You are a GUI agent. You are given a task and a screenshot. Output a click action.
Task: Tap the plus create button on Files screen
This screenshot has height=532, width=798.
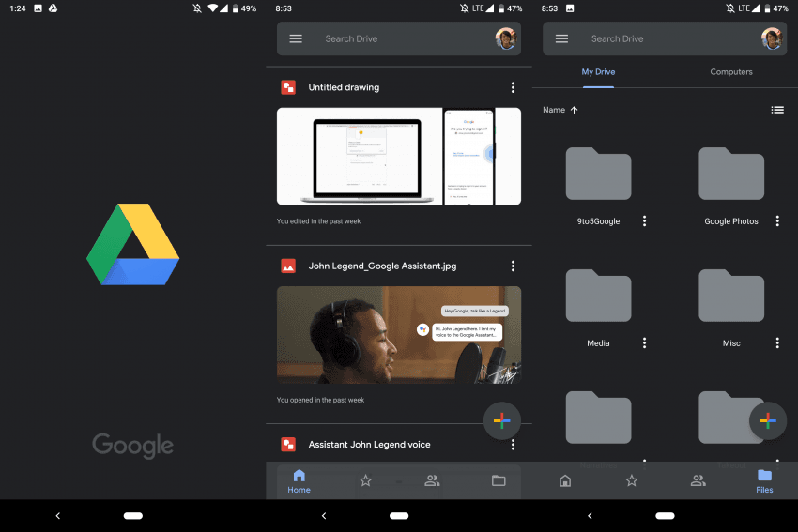pyautogui.click(x=767, y=420)
